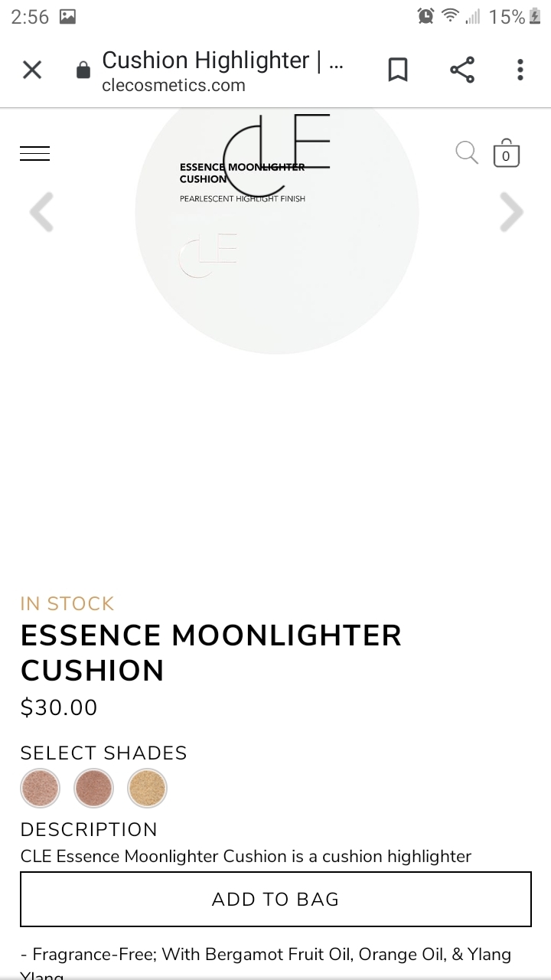This screenshot has height=980, width=551.
Task: Select the middle rose shade swatch
Action: click(x=93, y=788)
